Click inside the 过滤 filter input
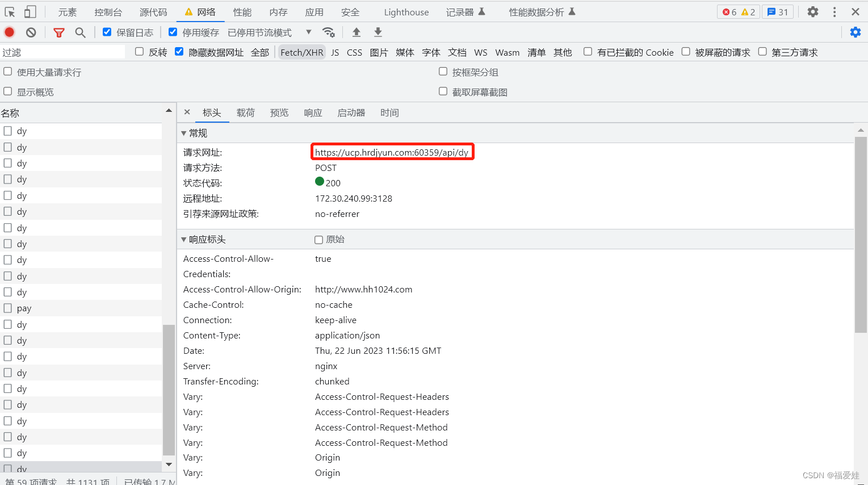 [x=62, y=52]
